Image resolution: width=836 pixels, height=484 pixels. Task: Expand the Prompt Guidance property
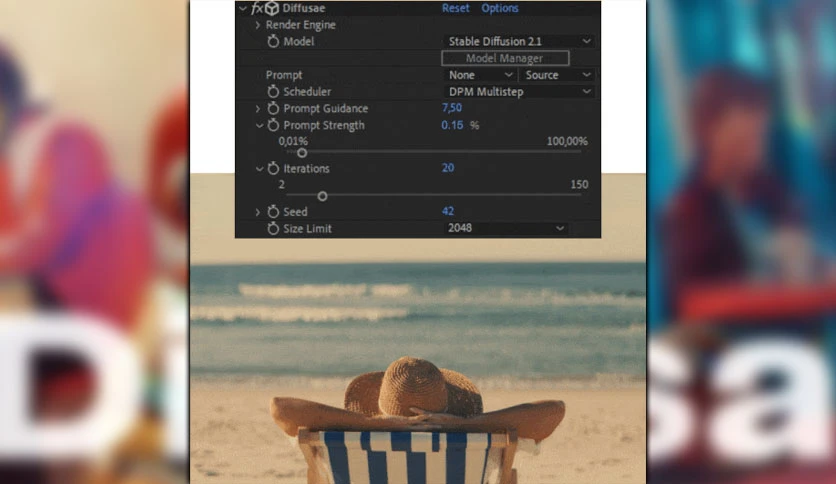258,109
